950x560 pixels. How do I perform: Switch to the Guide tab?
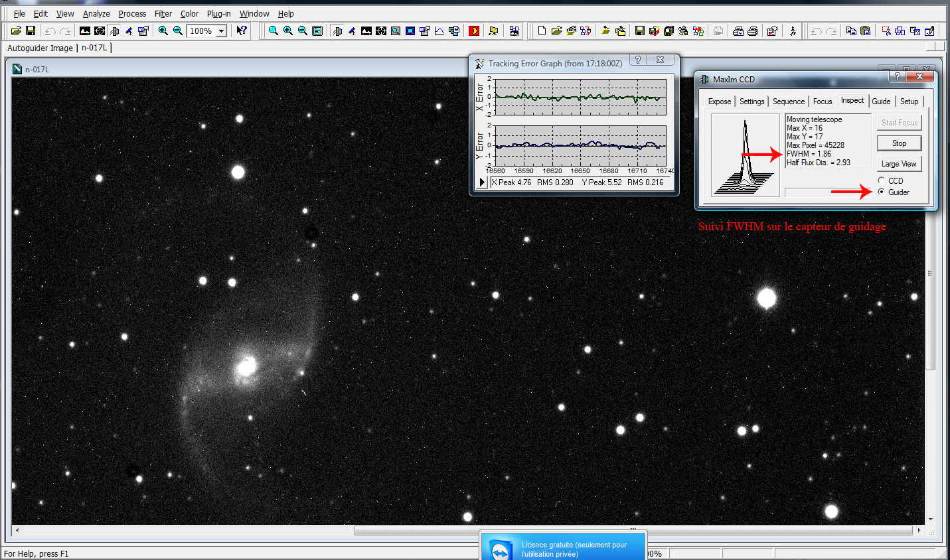tap(881, 102)
